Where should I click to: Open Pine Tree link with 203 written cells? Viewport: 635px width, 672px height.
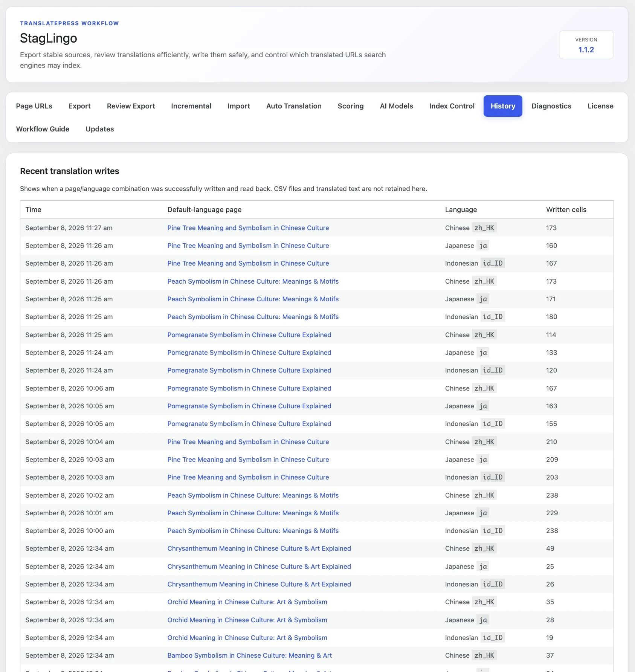(248, 477)
